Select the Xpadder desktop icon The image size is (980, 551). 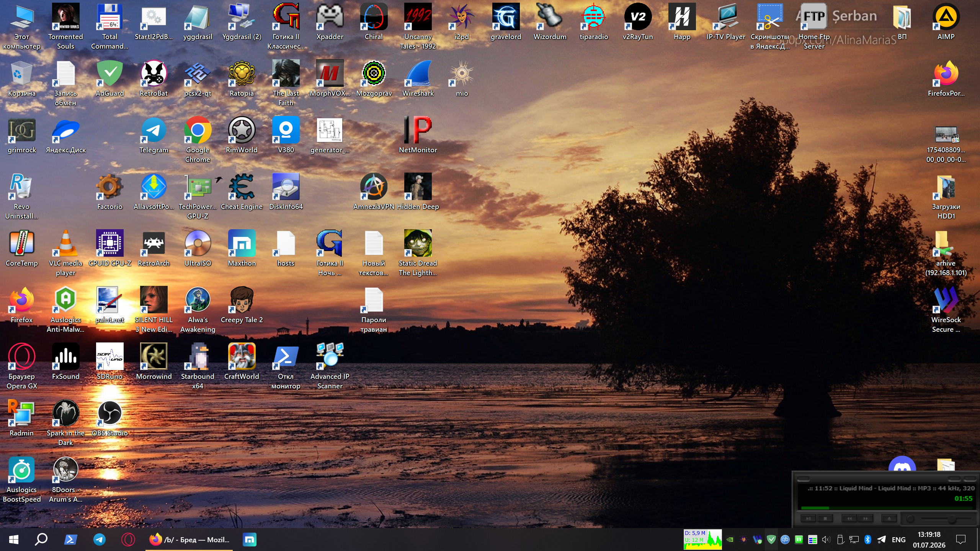330,22
